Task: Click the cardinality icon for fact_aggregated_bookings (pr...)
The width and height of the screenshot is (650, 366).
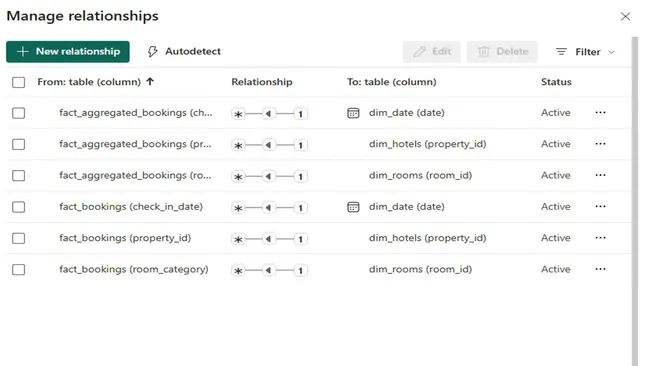Action: point(269,145)
